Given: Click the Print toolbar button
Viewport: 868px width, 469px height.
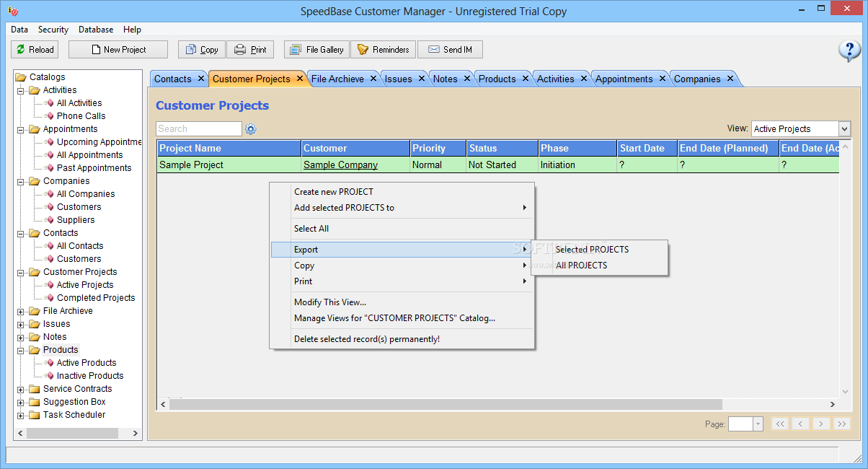Looking at the screenshot, I should [250, 50].
